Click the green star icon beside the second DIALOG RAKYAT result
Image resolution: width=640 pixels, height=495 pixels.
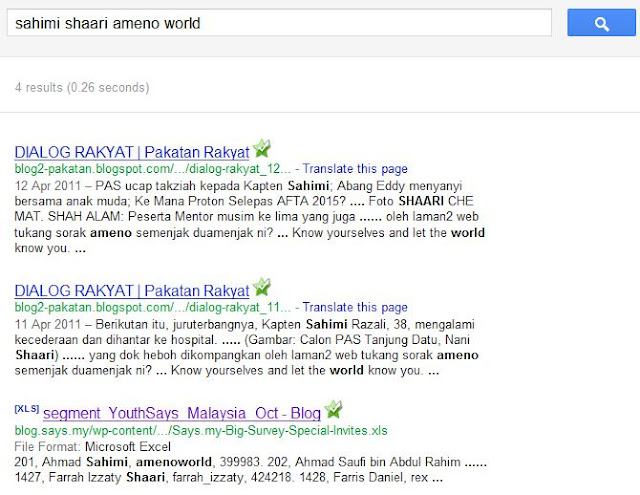tap(261, 287)
